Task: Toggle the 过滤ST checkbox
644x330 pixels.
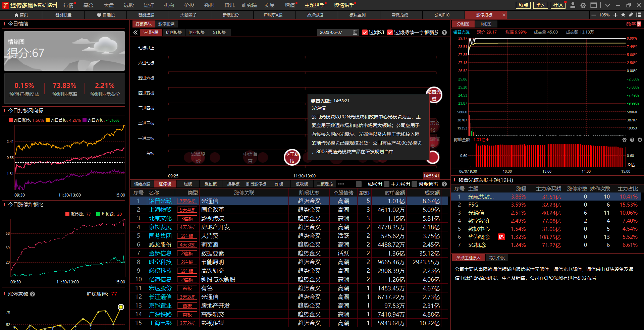Action: click(x=365, y=33)
